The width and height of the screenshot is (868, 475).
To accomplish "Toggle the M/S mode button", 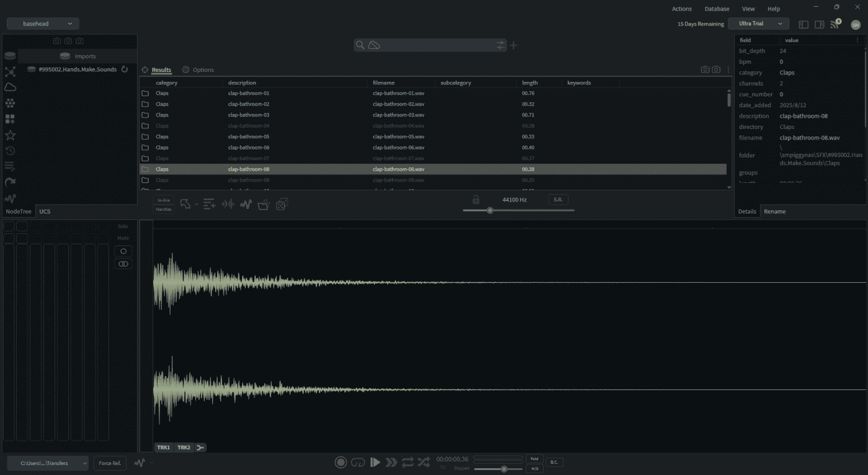I will pos(534,469).
